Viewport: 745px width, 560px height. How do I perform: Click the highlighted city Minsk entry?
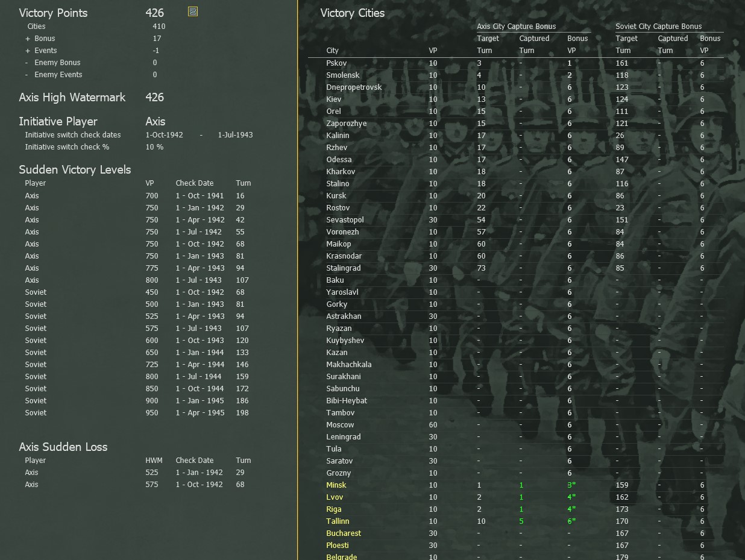(x=336, y=485)
